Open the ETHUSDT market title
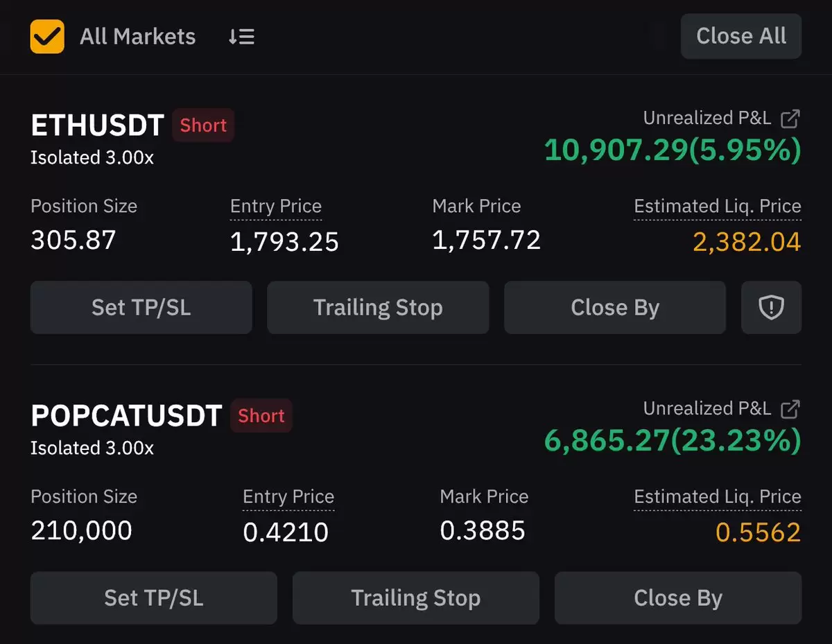 (x=98, y=125)
